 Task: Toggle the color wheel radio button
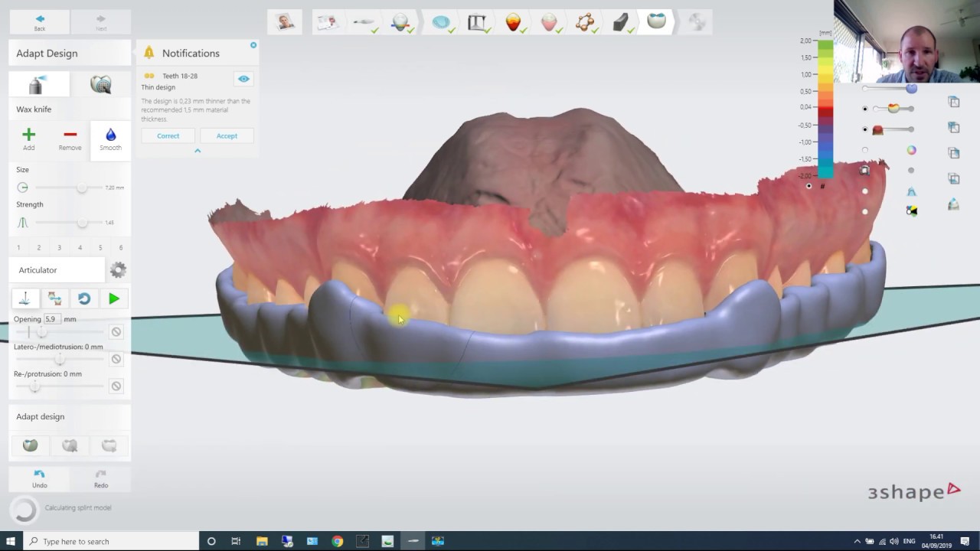(x=865, y=150)
